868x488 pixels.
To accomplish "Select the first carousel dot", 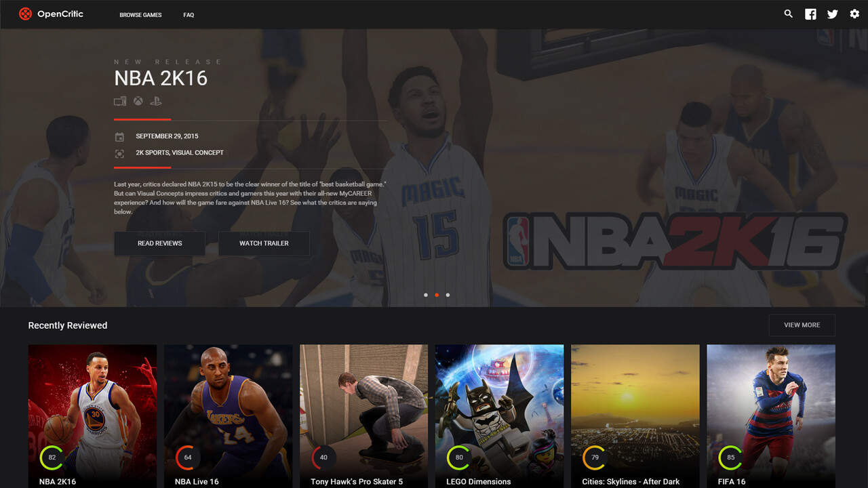I will 426,295.
